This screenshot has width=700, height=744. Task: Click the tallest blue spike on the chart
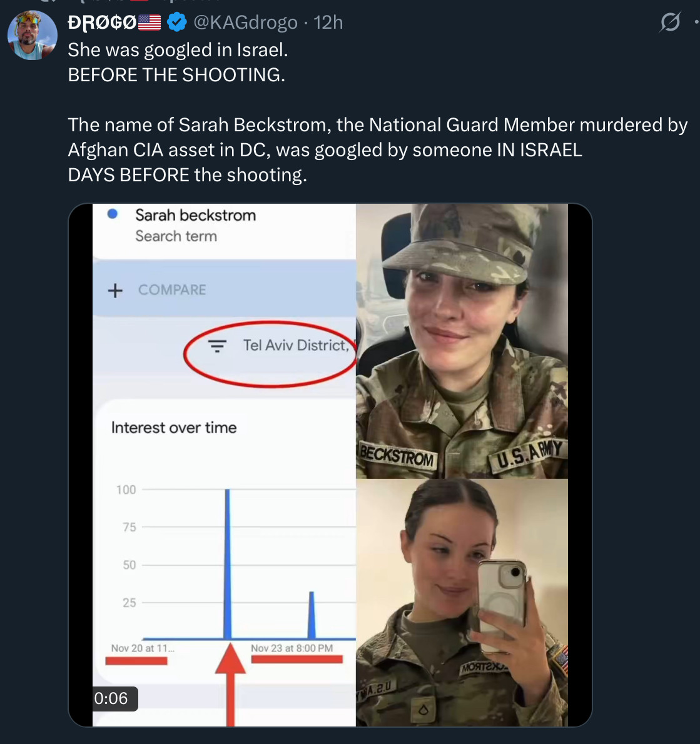click(227, 563)
